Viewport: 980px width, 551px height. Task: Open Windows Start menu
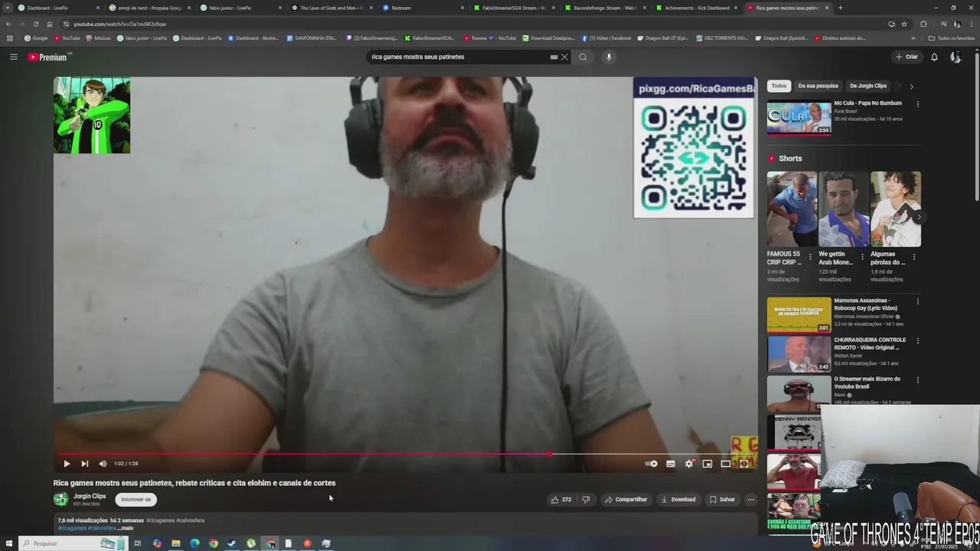8,543
